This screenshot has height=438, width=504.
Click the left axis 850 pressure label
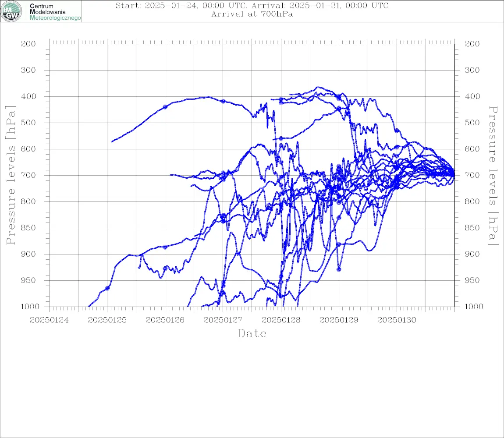28,228
